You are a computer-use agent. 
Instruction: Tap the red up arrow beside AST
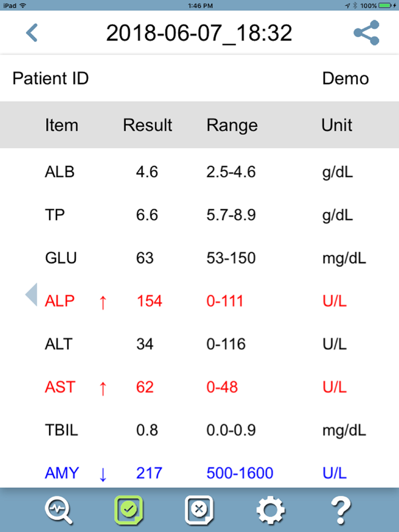coord(103,388)
